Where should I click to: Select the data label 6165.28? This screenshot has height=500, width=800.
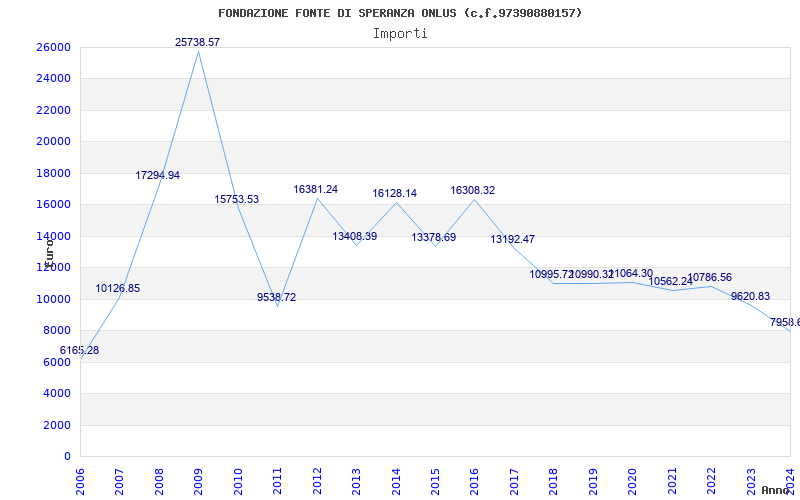click(x=80, y=351)
